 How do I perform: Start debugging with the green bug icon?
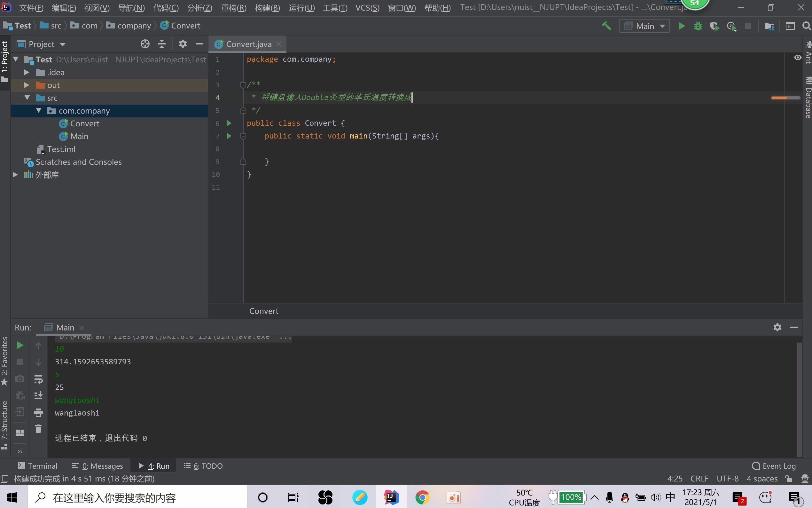[698, 26]
